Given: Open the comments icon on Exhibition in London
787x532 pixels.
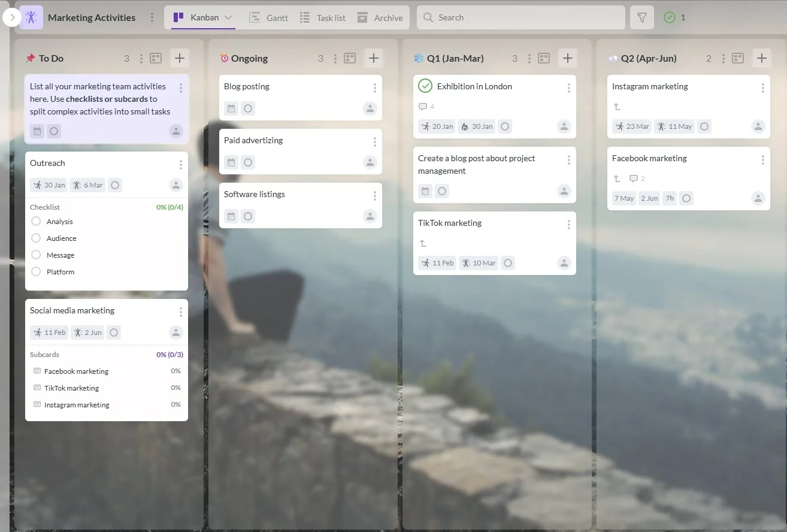Looking at the screenshot, I should click(422, 106).
